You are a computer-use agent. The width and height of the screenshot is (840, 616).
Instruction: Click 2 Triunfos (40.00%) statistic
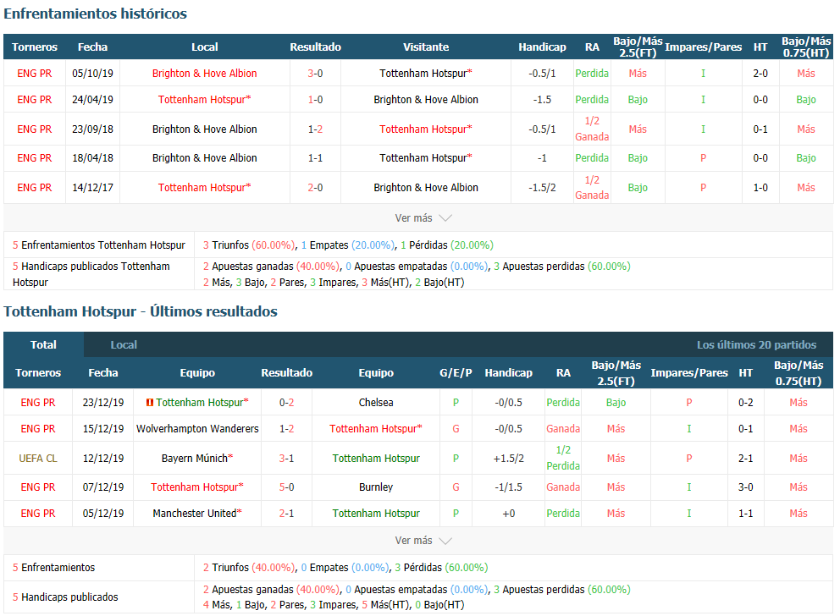(249, 567)
